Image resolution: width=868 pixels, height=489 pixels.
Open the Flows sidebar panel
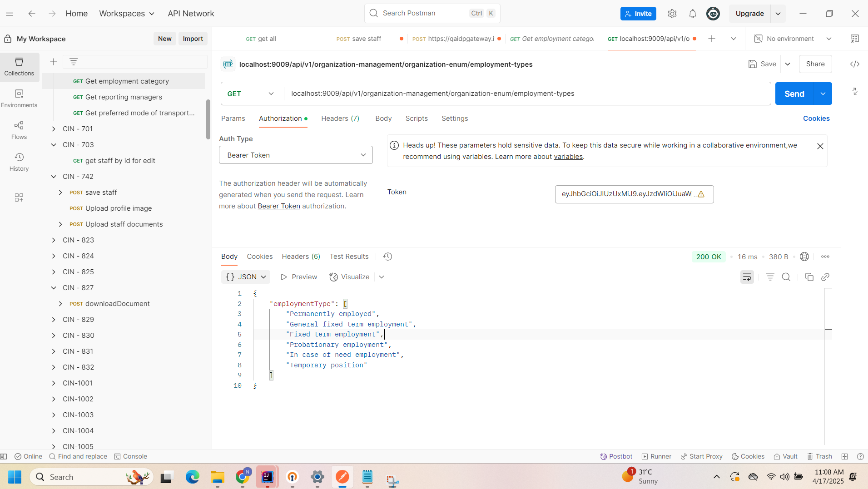pyautogui.click(x=19, y=130)
